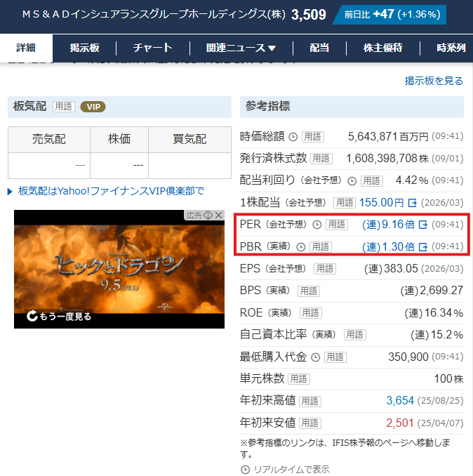Image resolution: width=473 pixels, height=476 pixels.
Task: Click external link icon beside 155.00円 dividend
Action: click(413, 202)
